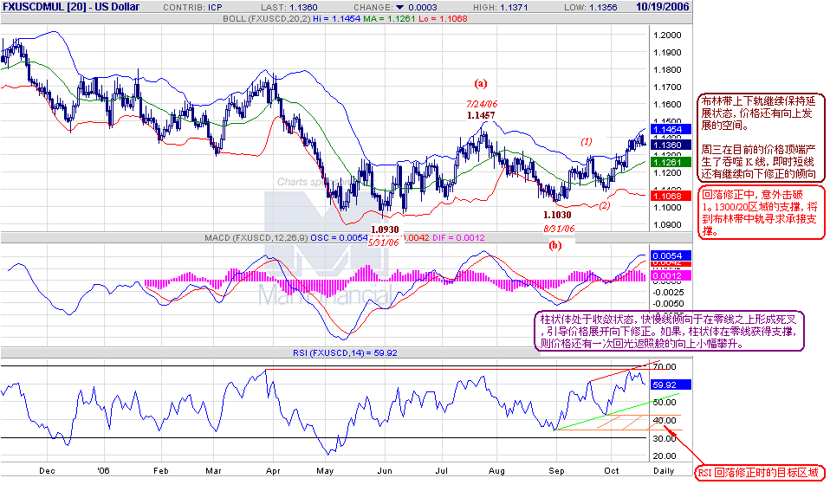Click the 50.00 RSI axis label
The image size is (830, 504).
click(665, 403)
